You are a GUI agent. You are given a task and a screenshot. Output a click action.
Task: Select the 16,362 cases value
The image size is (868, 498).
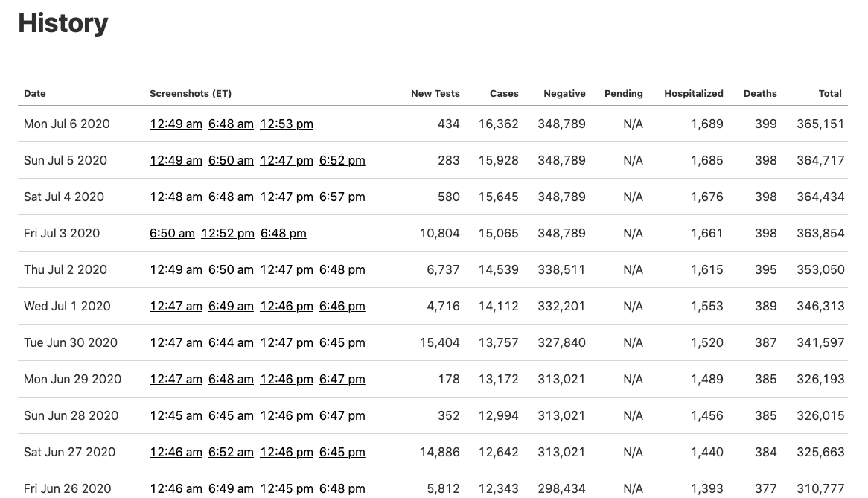499,124
